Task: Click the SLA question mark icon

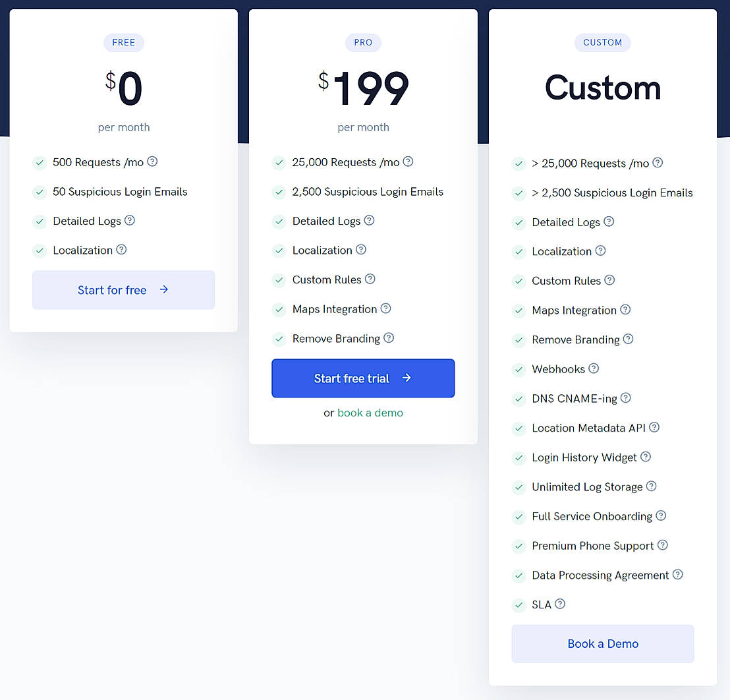Action: point(560,604)
